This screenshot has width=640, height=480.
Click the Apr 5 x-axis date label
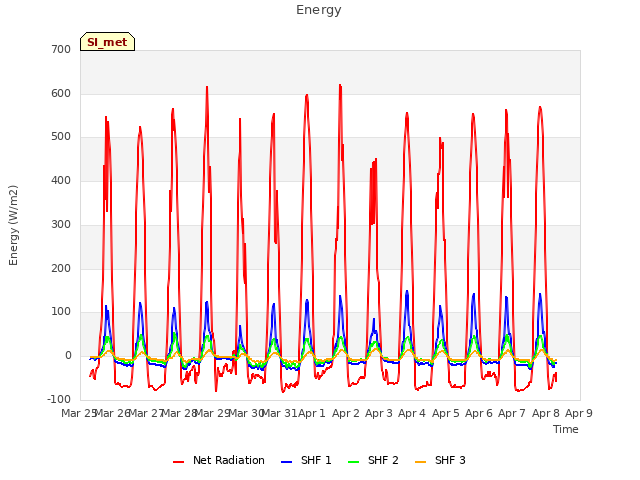pyautogui.click(x=446, y=413)
